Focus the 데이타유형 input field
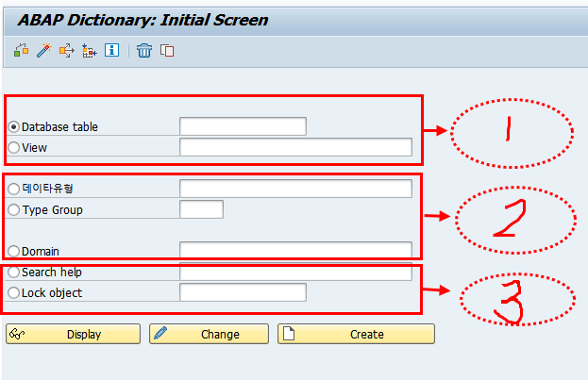This screenshot has width=588, height=380. 295,189
